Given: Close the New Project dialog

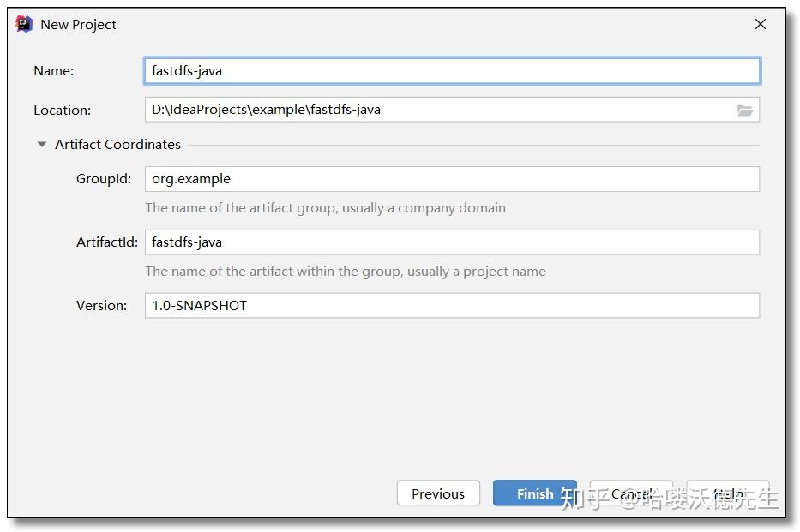Looking at the screenshot, I should pyautogui.click(x=760, y=24).
